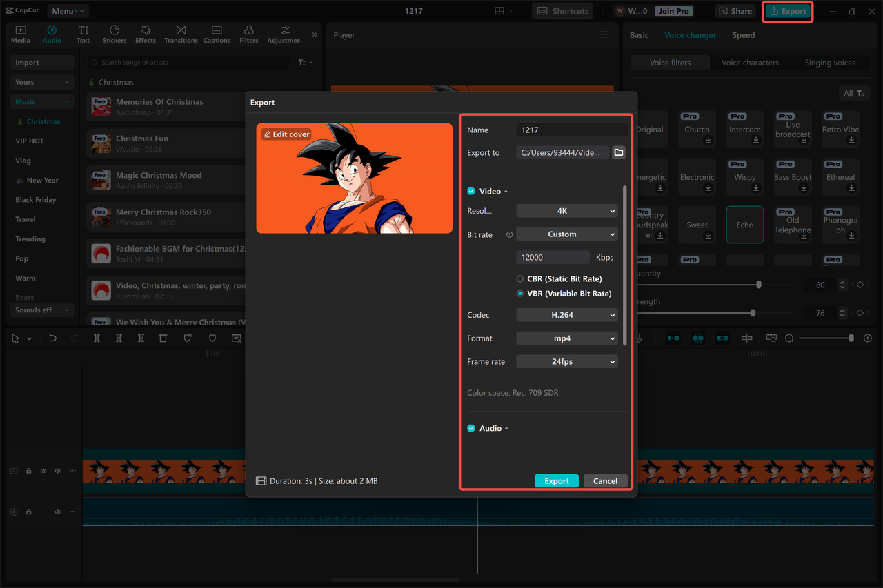This screenshot has height=588, width=883.
Task: Open the Transitions panel
Action: [181, 34]
